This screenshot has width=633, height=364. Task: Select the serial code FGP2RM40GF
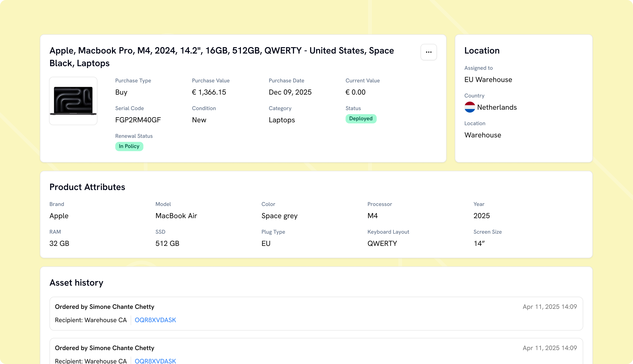click(x=138, y=120)
